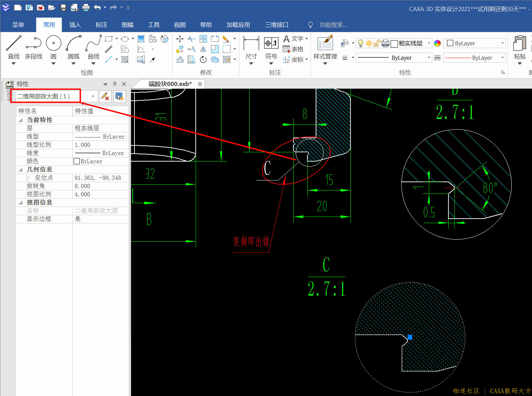Switch to the 视图 ribbon tab
The image size is (532, 396).
click(x=180, y=25)
